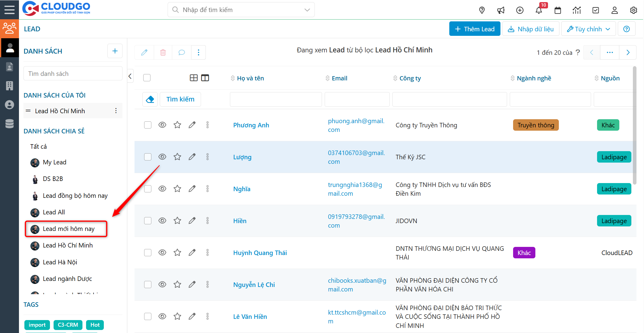
Task: Open the Lead Hà Nội shared list
Action: tap(60, 262)
